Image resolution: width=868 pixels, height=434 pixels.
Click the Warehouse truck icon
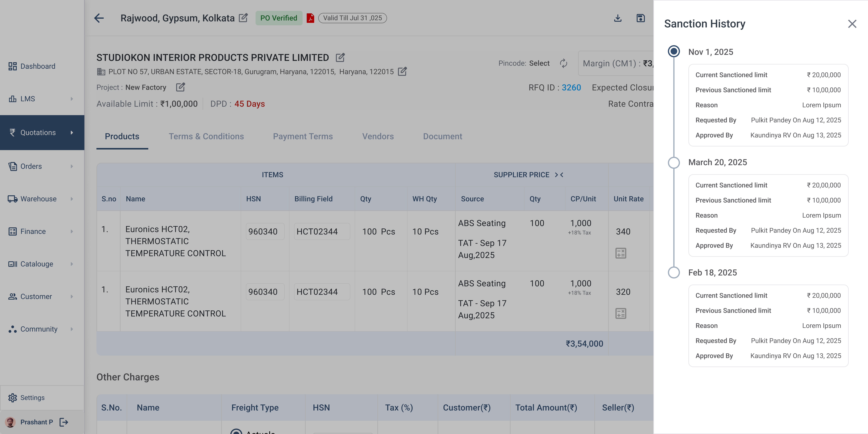pyautogui.click(x=13, y=199)
